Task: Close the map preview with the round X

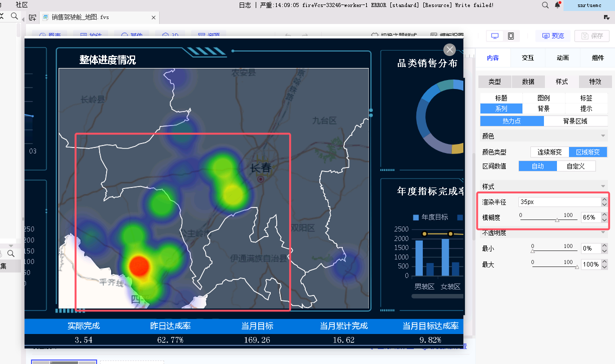Action: click(x=450, y=49)
